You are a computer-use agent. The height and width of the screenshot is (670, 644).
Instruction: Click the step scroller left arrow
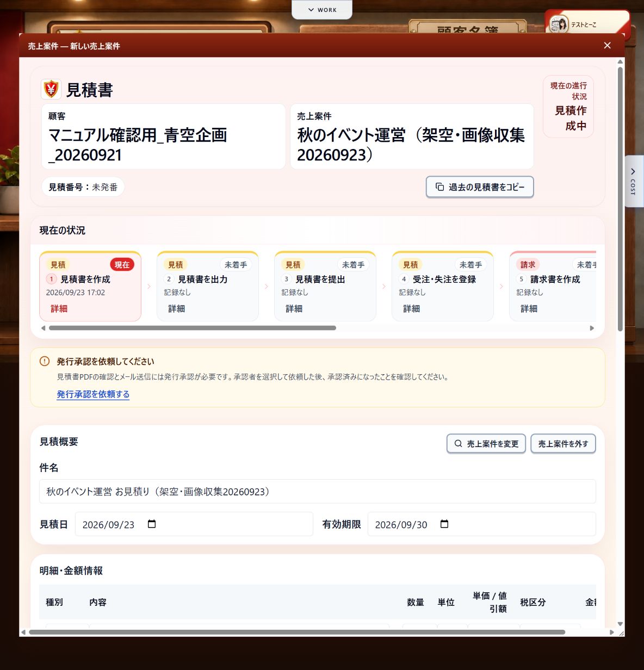coord(43,328)
